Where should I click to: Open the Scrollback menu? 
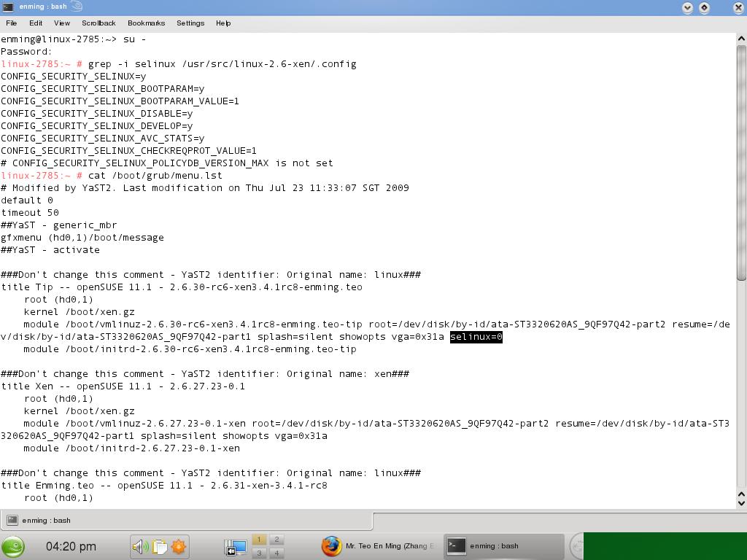click(x=98, y=23)
